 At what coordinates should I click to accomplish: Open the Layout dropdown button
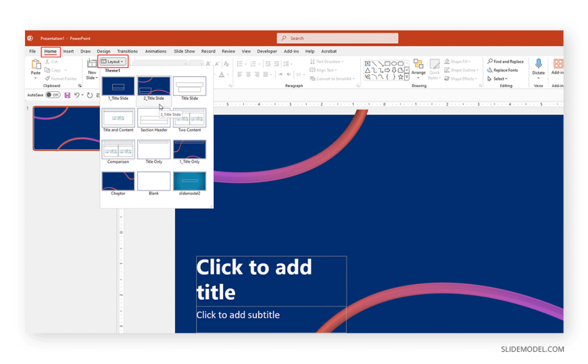coord(113,61)
